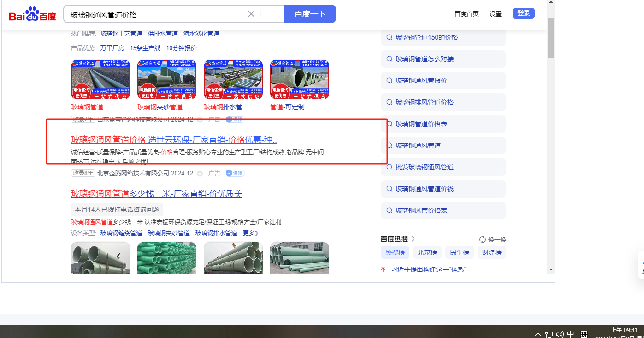Show 更多》 device types
This screenshot has width=644, height=338.
[251, 233]
